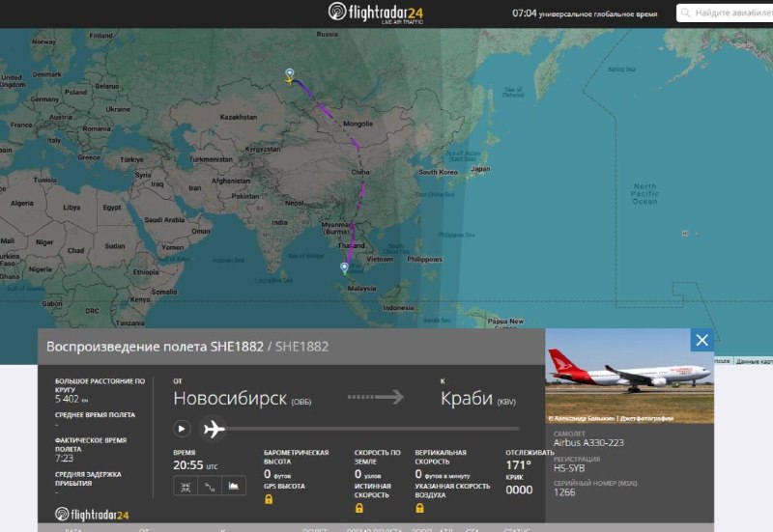773x532 pixels.
Task: Click the Краби destination name
Action: pos(467,398)
